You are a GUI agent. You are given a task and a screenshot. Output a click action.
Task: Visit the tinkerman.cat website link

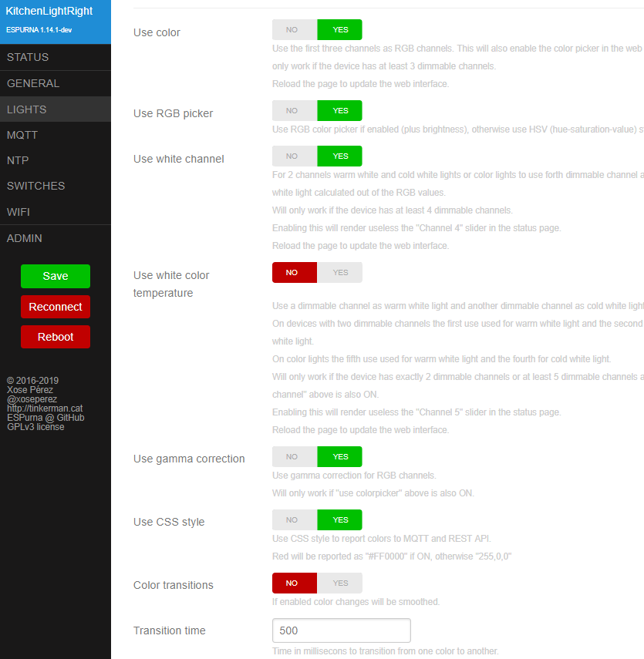(43, 408)
